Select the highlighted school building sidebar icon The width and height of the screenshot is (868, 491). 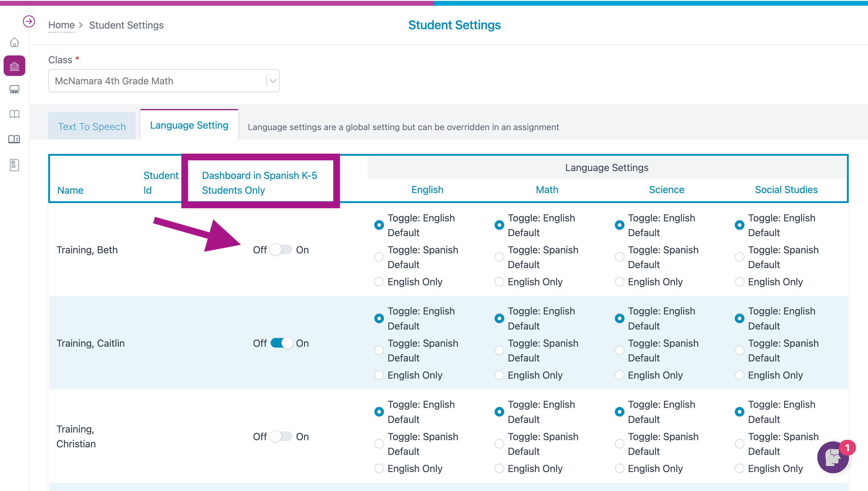tap(14, 66)
